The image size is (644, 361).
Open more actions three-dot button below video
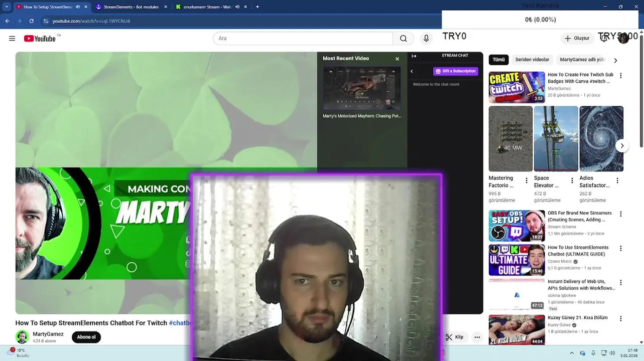(477, 337)
